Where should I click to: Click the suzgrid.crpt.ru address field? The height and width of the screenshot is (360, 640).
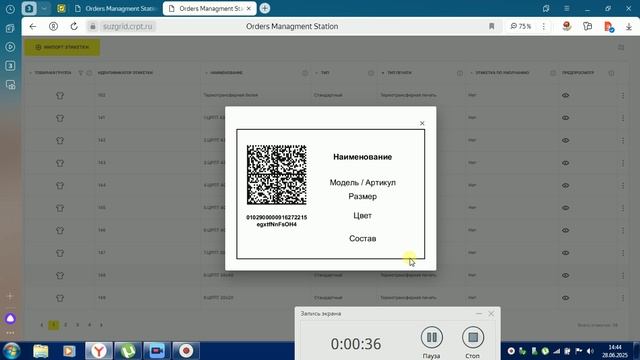(x=127, y=27)
